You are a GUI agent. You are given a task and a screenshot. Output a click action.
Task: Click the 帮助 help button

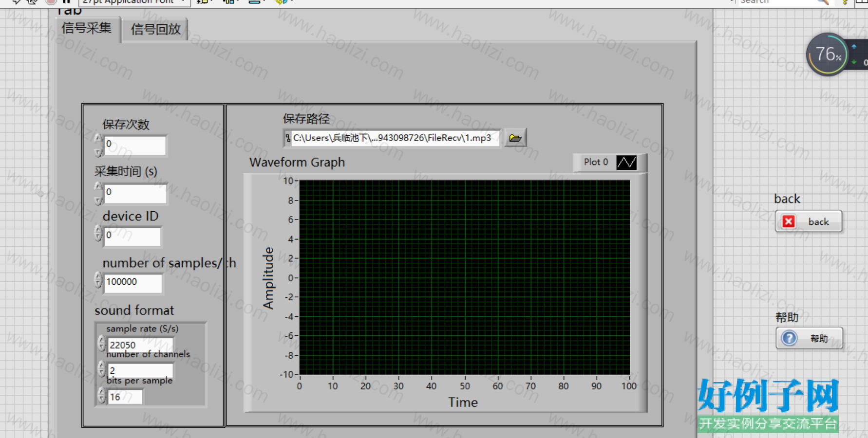tap(809, 338)
